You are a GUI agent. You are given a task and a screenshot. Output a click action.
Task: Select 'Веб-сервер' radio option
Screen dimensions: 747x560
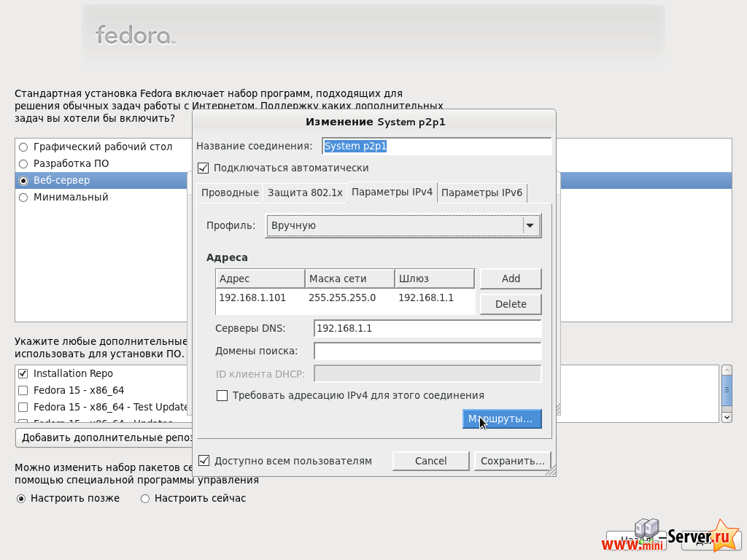(23, 181)
